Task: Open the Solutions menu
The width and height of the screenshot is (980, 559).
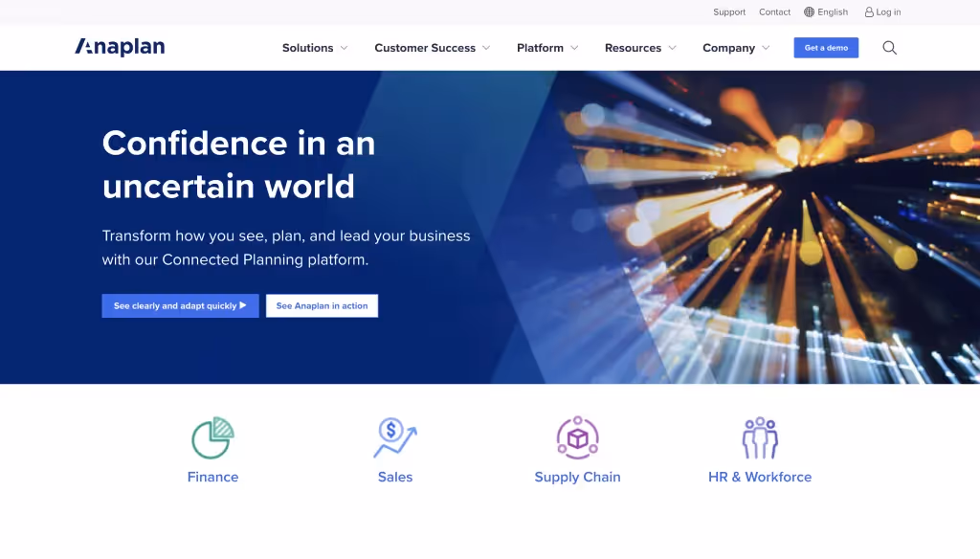Action: (307, 48)
